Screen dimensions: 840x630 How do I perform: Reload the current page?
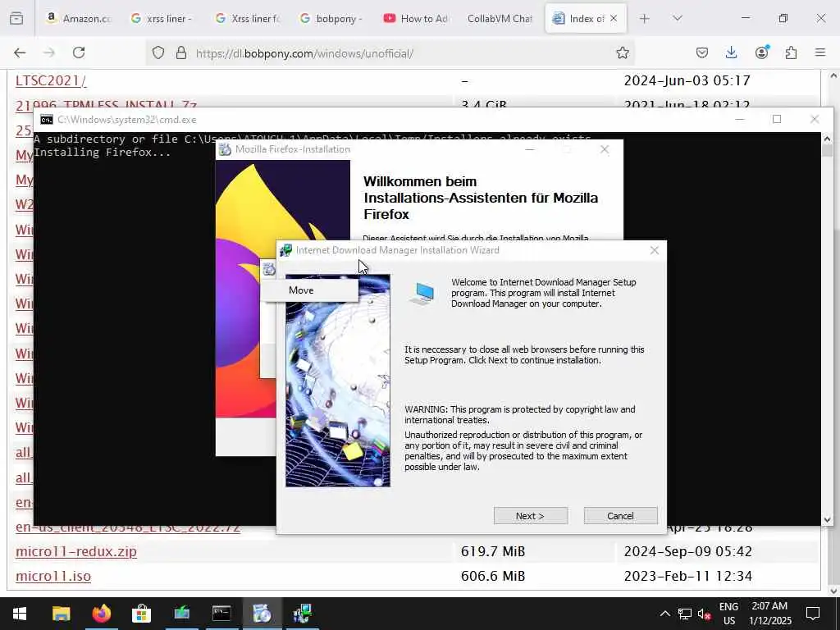[x=79, y=52]
